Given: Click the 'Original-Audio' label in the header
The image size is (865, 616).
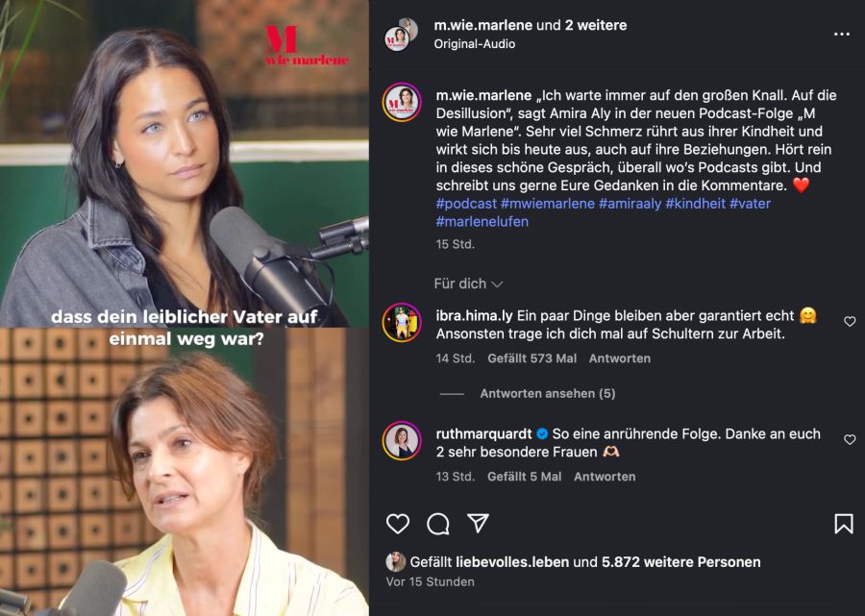Looking at the screenshot, I should [475, 44].
